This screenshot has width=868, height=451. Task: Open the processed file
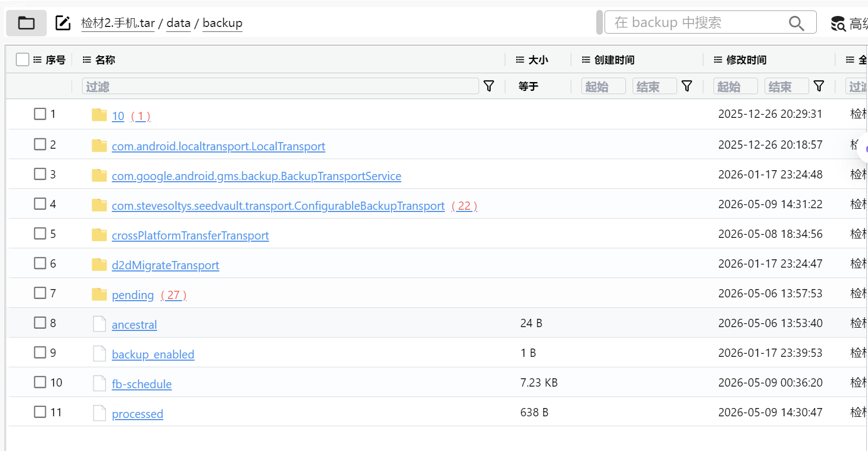(x=138, y=414)
